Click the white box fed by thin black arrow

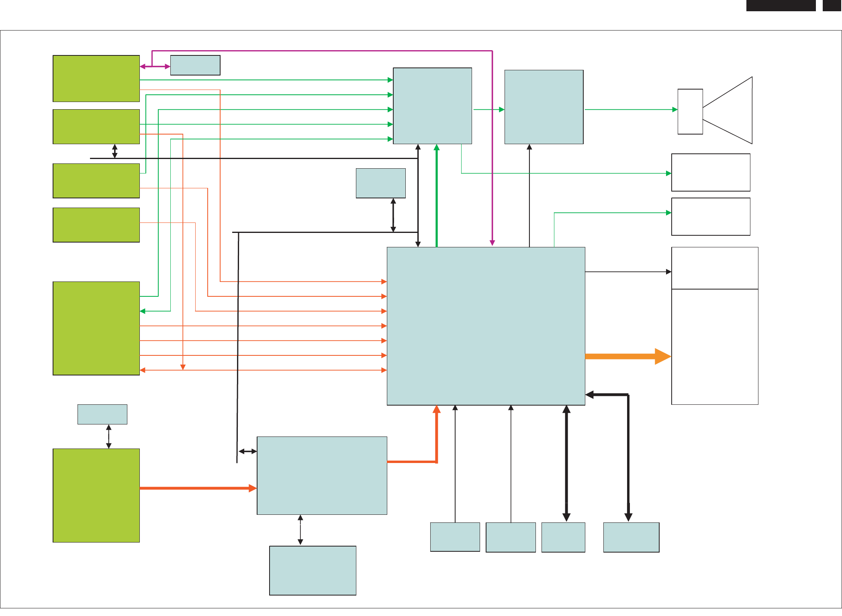tap(715, 268)
